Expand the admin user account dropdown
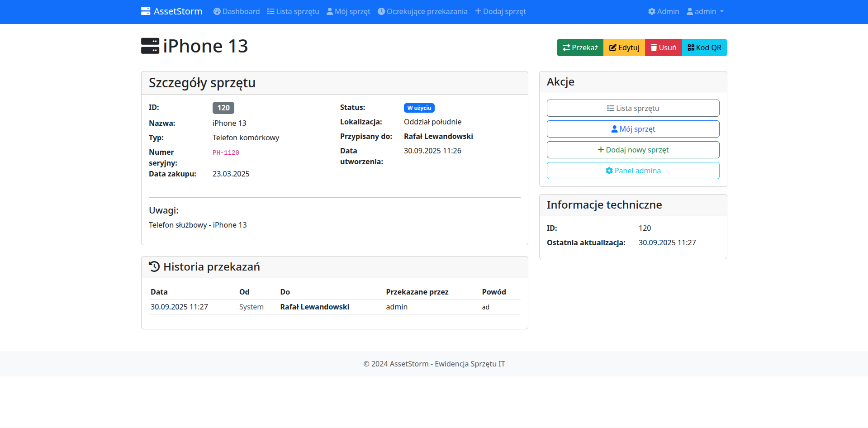Screen dimensions: 868x428 pyautogui.click(x=704, y=11)
